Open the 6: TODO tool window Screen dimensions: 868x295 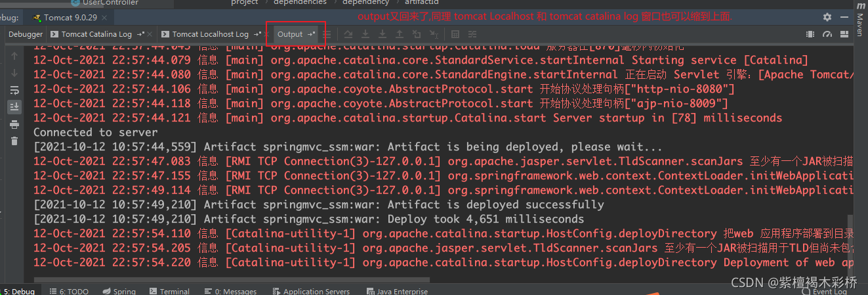pyautogui.click(x=68, y=291)
